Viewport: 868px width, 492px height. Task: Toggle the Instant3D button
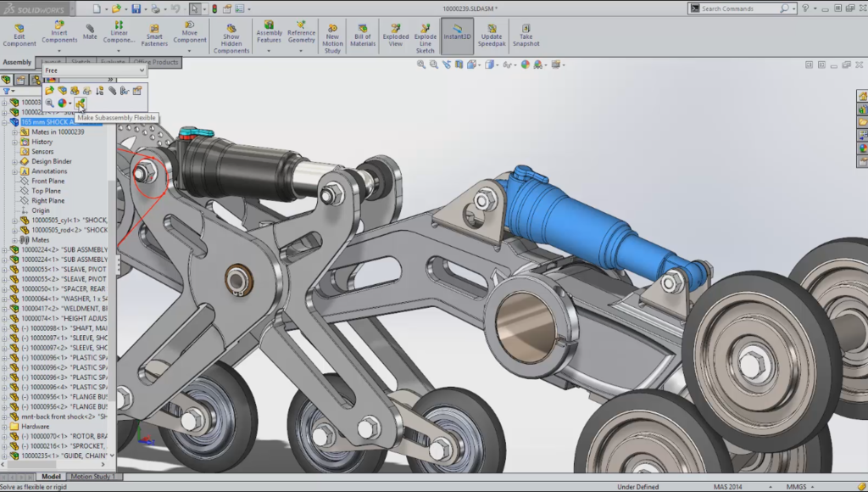coord(457,32)
